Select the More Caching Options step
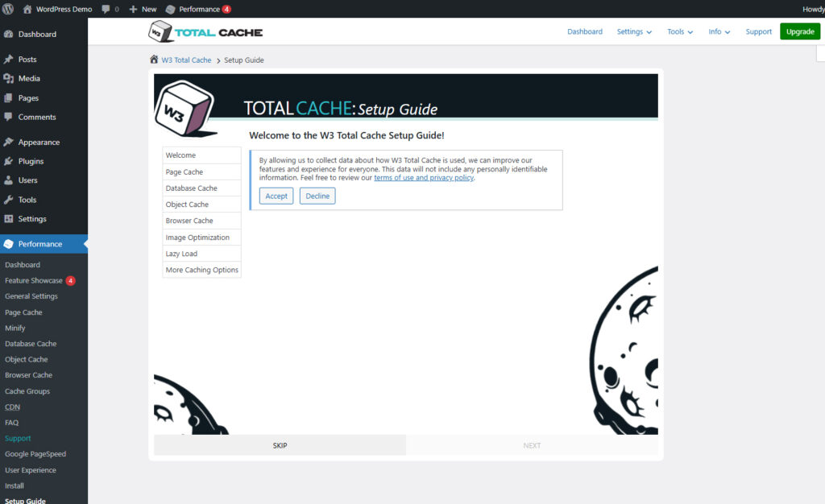 coord(202,270)
